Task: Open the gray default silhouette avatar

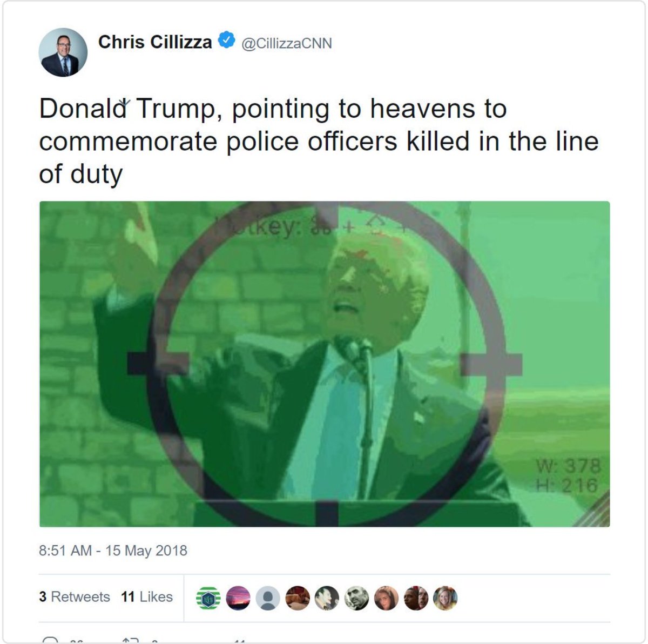Action: (268, 598)
